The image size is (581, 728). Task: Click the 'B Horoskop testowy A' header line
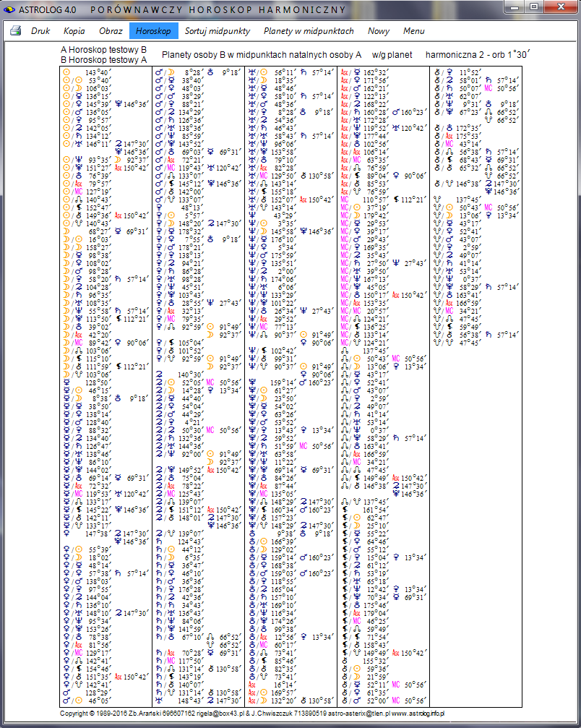103,60
